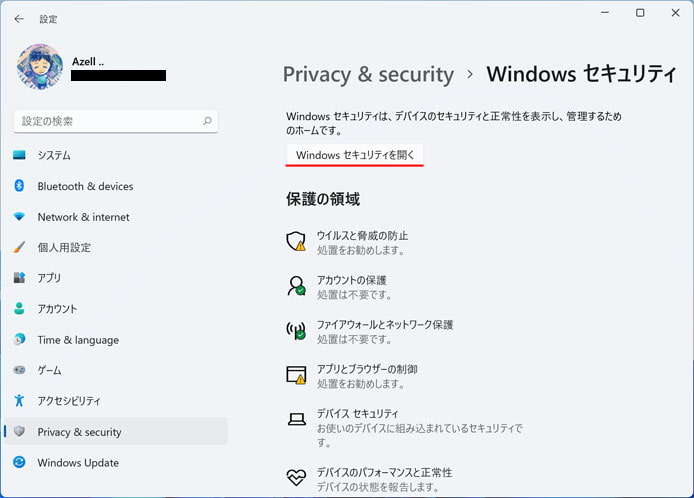This screenshot has width=694, height=498.
Task: Open device performance and health heart icon
Action: click(x=296, y=477)
